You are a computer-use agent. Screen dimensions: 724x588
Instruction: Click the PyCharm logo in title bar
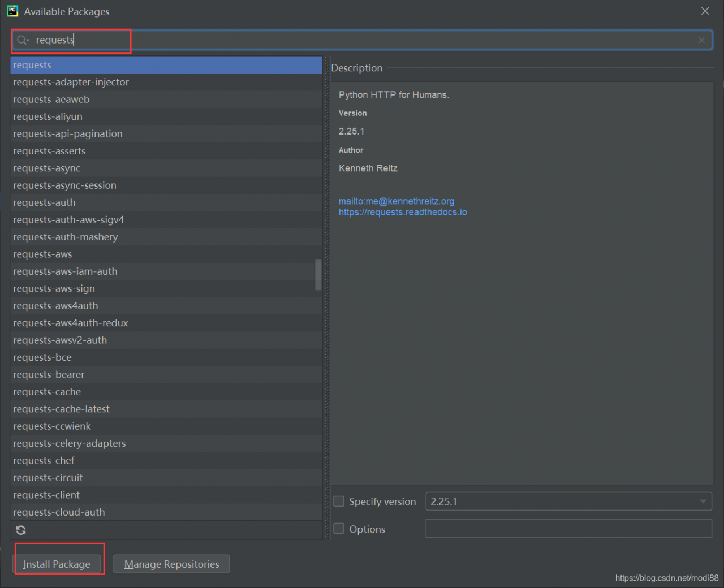[12, 11]
